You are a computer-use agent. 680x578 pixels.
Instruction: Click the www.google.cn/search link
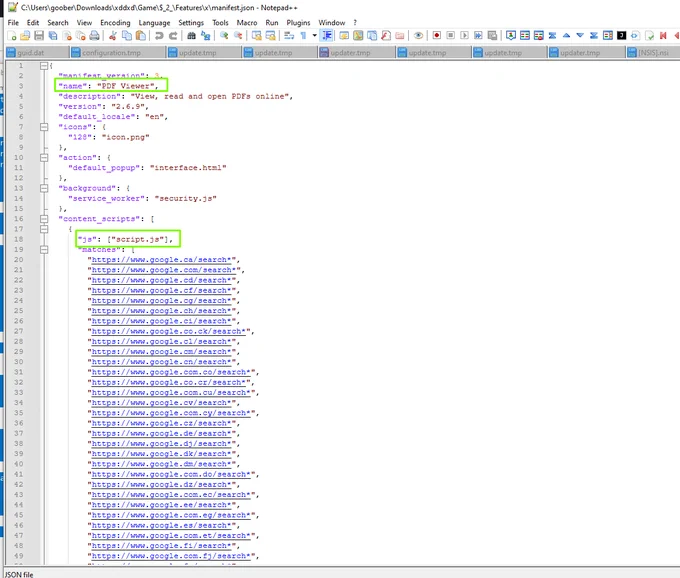point(161,362)
